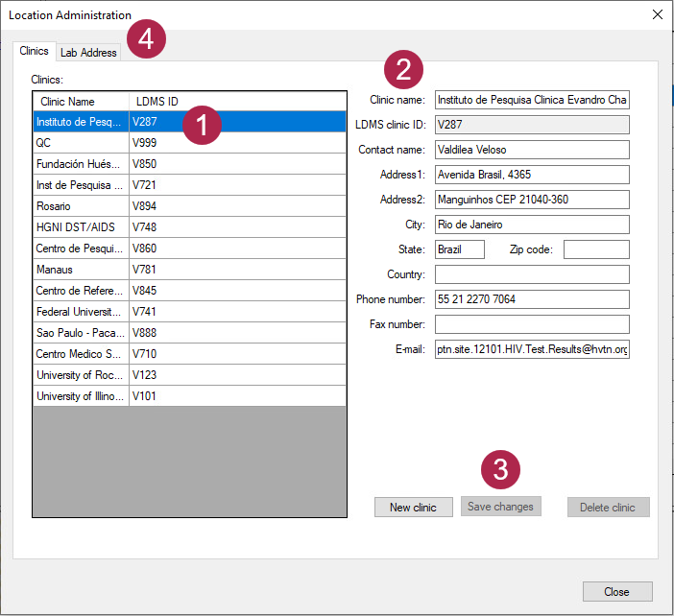Focus the Phone number field

(x=532, y=299)
